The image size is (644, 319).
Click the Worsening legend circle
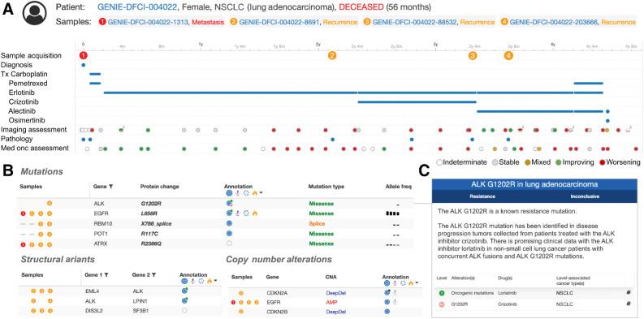(x=603, y=162)
